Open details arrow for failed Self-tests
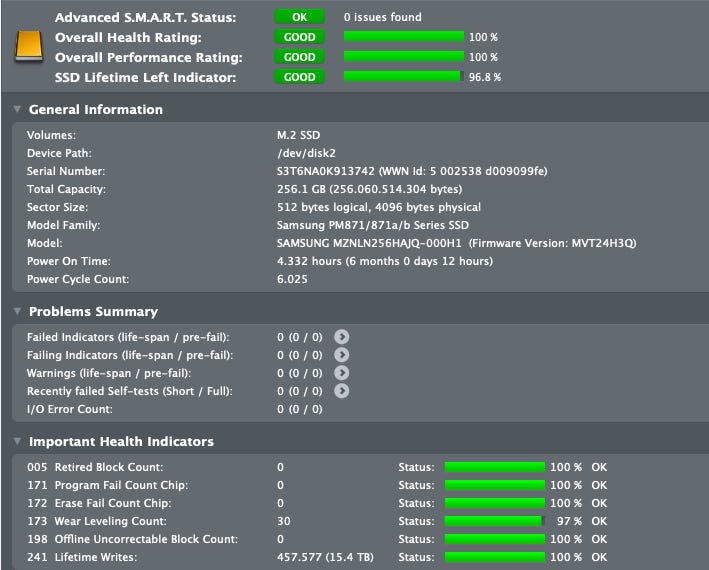 click(x=342, y=391)
